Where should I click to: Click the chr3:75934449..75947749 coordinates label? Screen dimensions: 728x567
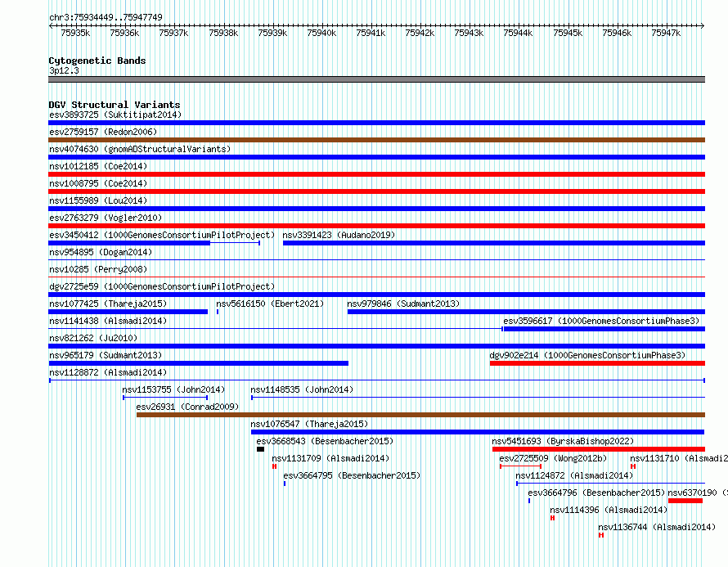106,17
